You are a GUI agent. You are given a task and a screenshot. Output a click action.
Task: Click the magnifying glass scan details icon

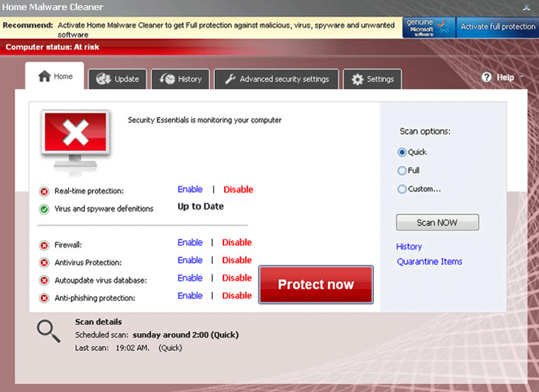coord(48,331)
